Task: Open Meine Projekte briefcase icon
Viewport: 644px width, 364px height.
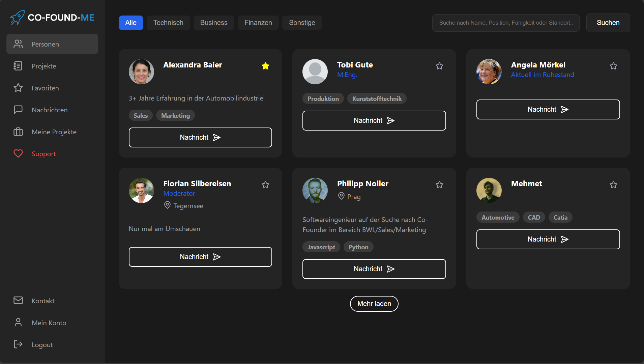Action: 18,132
